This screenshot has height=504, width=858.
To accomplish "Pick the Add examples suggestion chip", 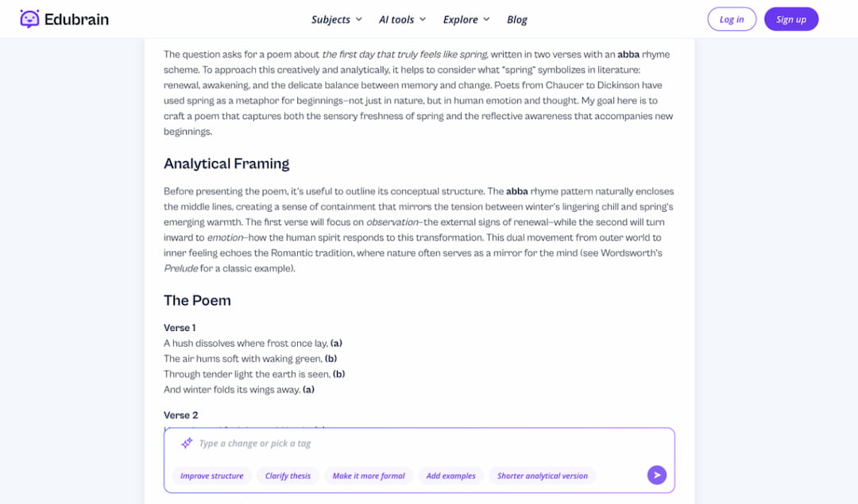I will click(450, 475).
